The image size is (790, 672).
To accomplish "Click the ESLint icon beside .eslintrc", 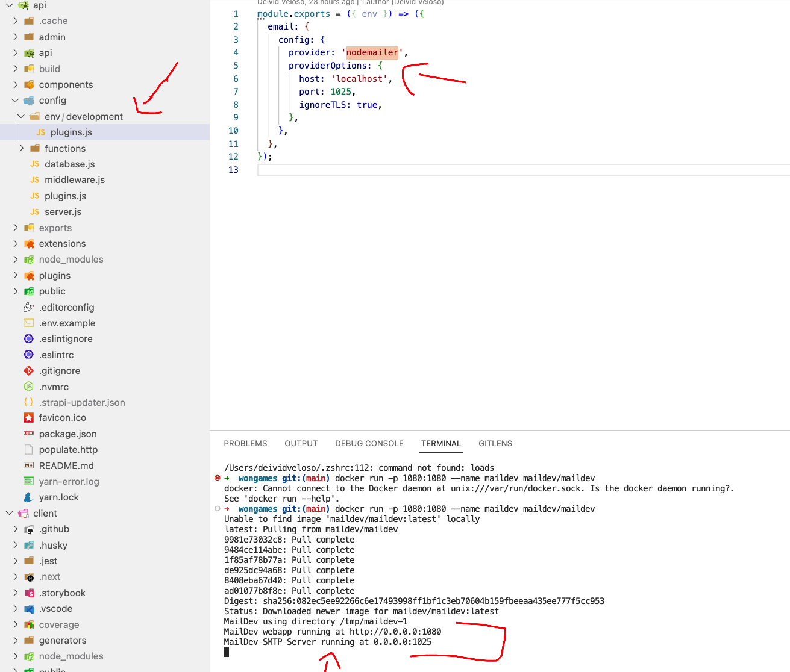I will tap(28, 355).
